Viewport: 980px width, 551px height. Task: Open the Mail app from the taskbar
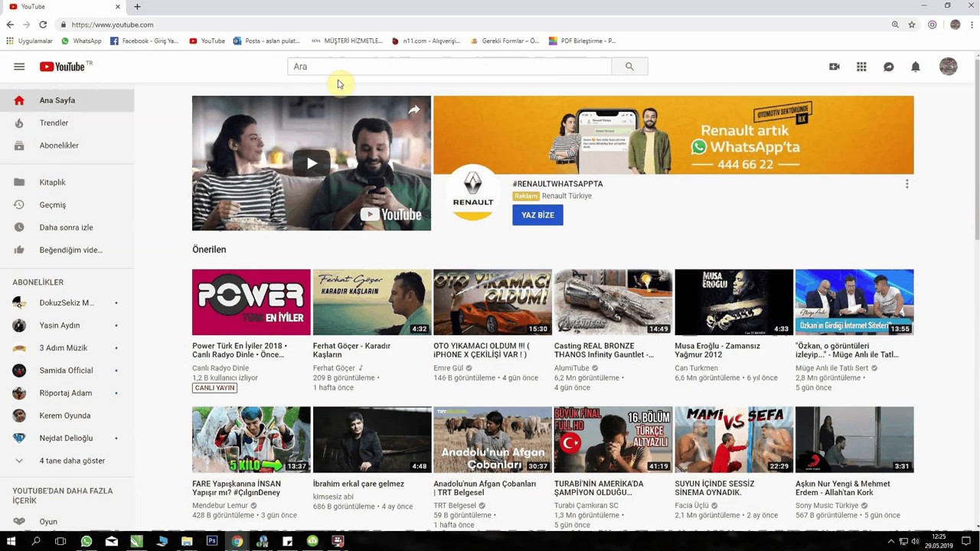click(112, 541)
